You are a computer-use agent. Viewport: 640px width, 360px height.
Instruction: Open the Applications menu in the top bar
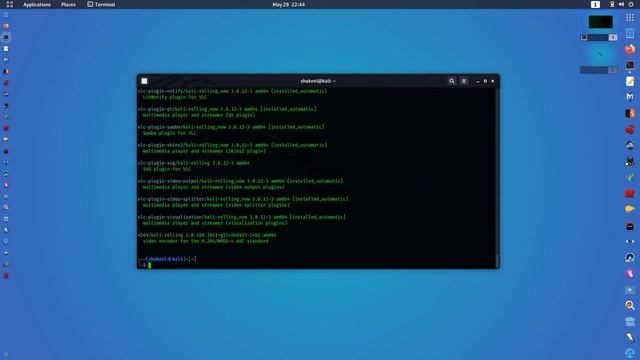(x=37, y=4)
